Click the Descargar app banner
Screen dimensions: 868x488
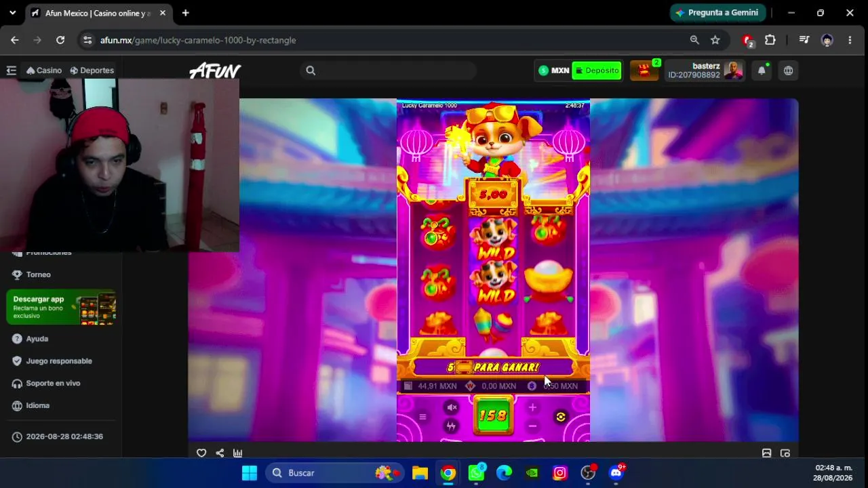pos(61,308)
